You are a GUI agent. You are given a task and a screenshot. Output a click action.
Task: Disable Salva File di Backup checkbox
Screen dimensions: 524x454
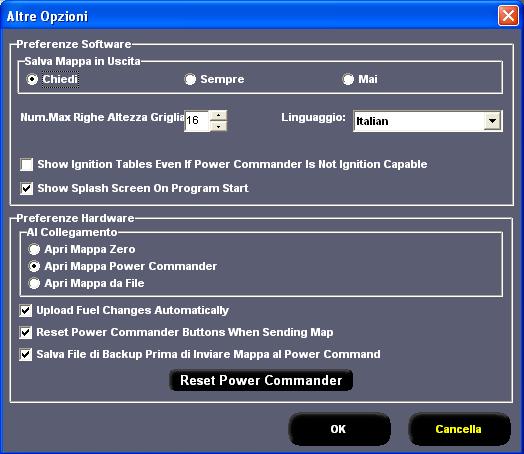26,354
